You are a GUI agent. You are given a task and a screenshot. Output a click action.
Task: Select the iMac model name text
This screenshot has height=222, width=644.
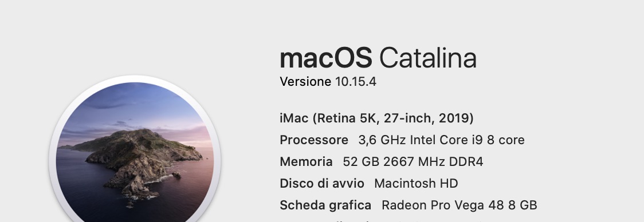pos(376,118)
